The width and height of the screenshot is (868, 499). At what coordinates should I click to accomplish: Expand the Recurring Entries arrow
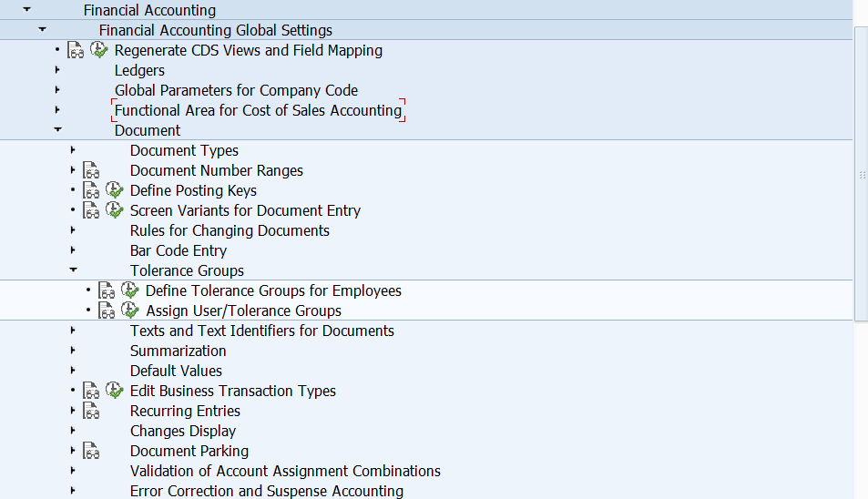tap(73, 411)
